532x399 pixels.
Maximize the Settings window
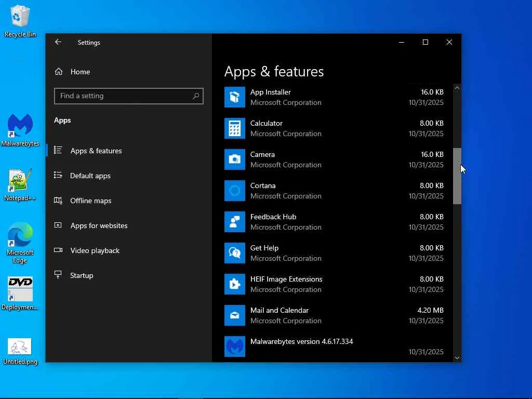coord(425,42)
